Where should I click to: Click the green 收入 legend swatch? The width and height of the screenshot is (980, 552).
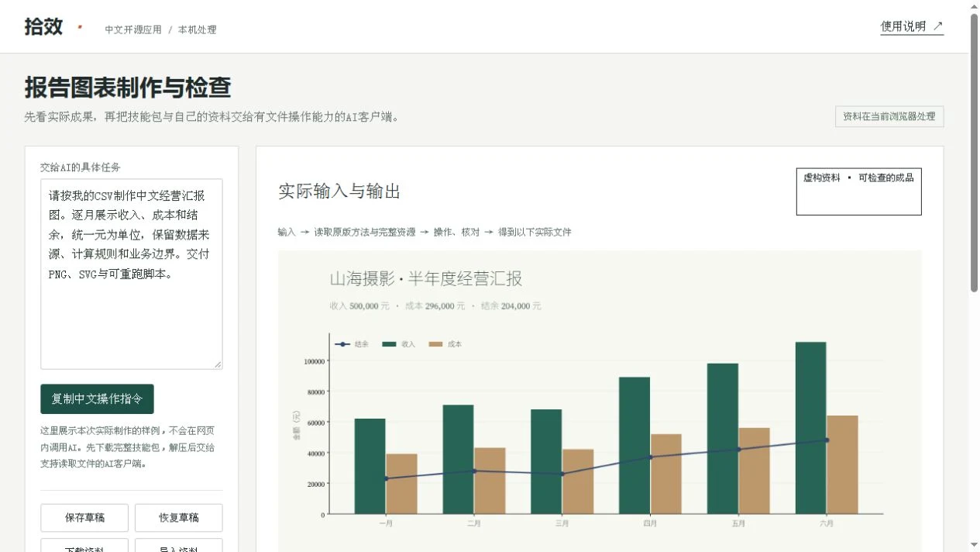[x=389, y=344]
